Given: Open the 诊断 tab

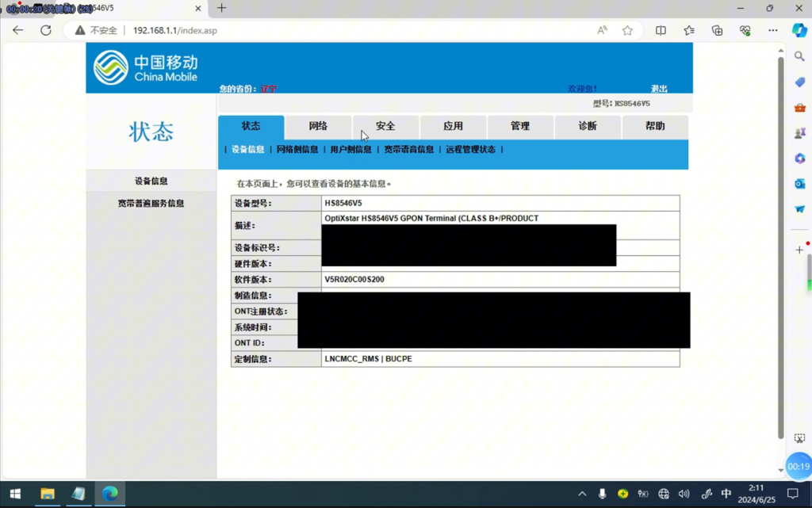Looking at the screenshot, I should tap(588, 126).
